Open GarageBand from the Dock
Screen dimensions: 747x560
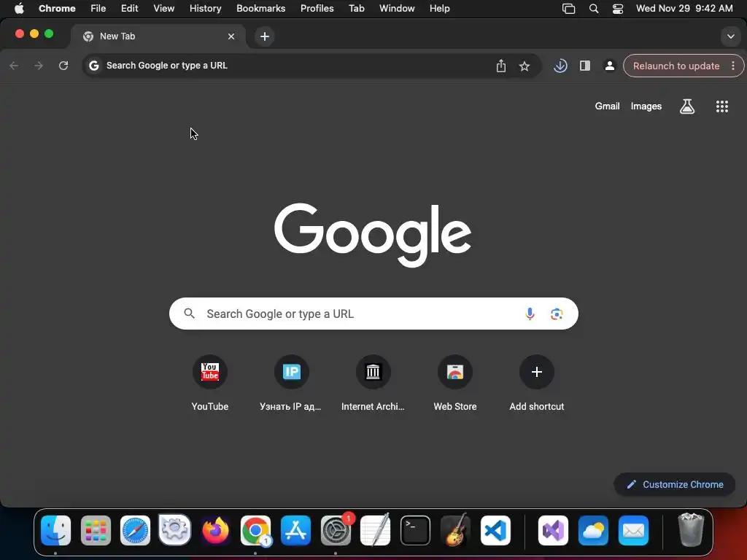coord(455,529)
